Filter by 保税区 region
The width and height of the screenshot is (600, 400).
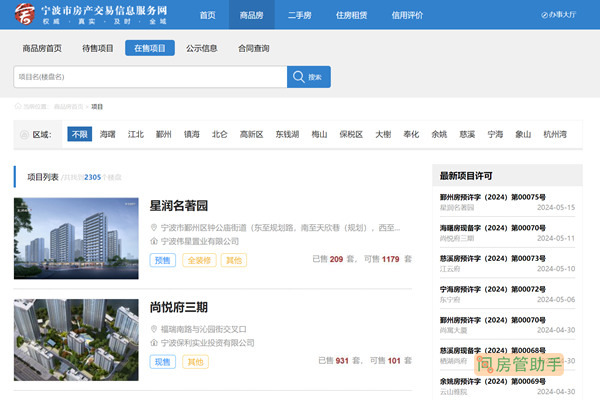[x=351, y=134]
